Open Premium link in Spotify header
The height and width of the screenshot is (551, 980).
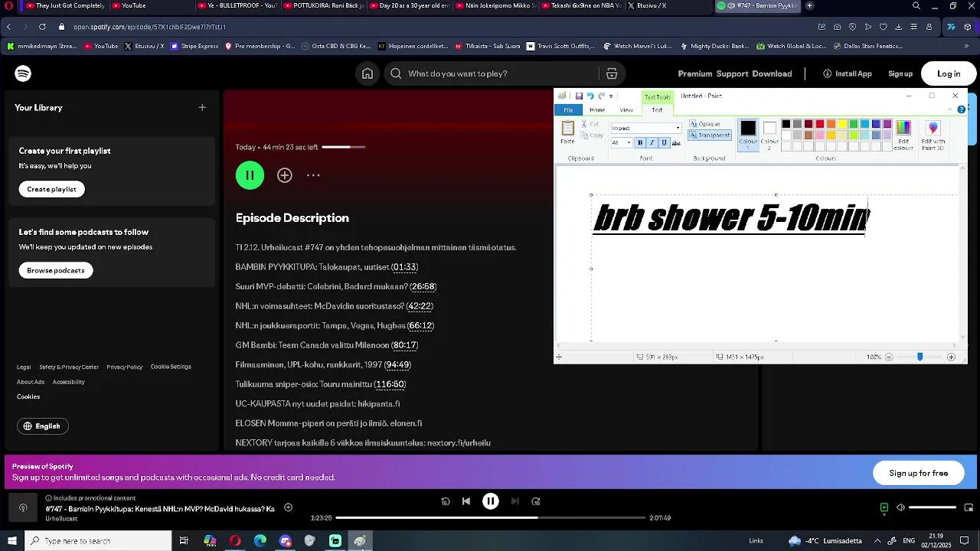(695, 73)
